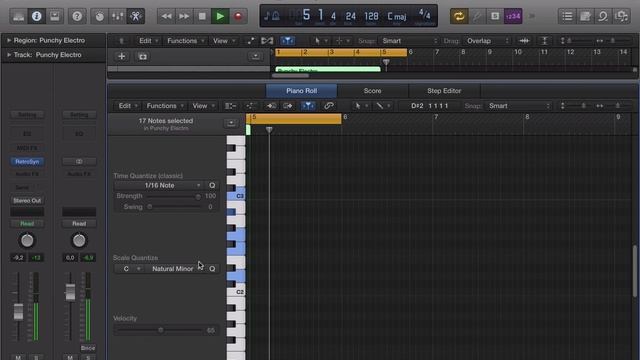Open Piano Roll pencil tool menu
This screenshot has width=640, height=360.
(383, 106)
